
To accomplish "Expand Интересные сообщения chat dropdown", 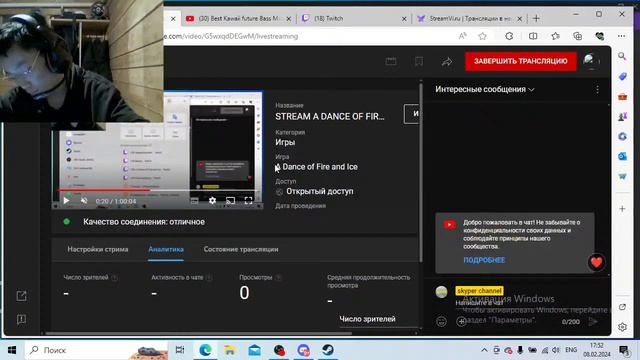I will [484, 89].
